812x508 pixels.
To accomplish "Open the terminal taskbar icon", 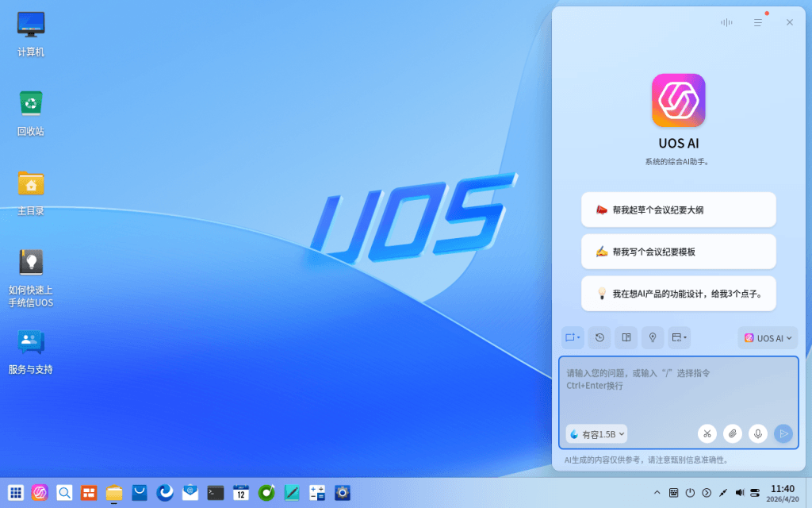I will coord(216,492).
